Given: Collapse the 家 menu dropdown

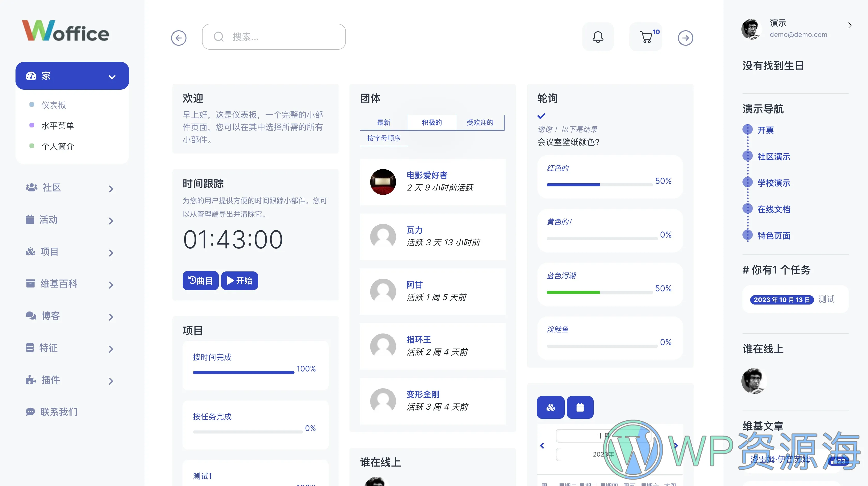Looking at the screenshot, I should pos(112,77).
